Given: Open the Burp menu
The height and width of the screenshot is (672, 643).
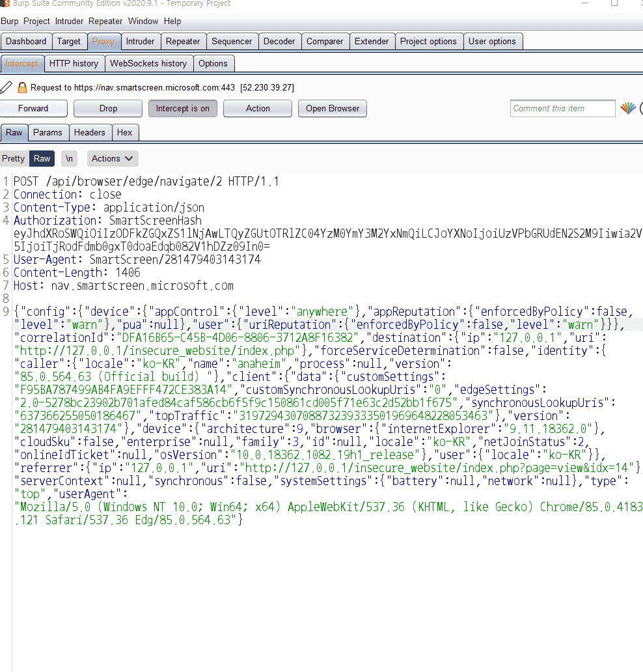Looking at the screenshot, I should point(10,21).
